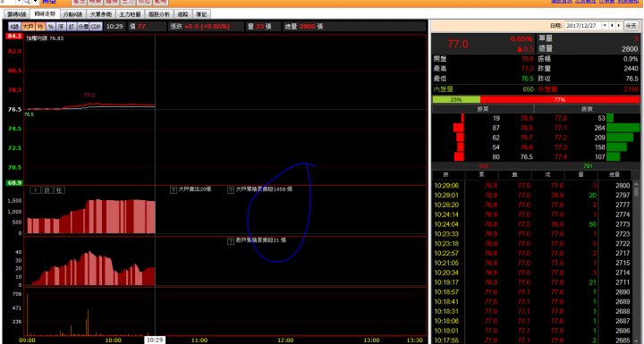The width and height of the screenshot is (644, 344).
Task: Toggle the K線 chart button
Action: pos(15,26)
